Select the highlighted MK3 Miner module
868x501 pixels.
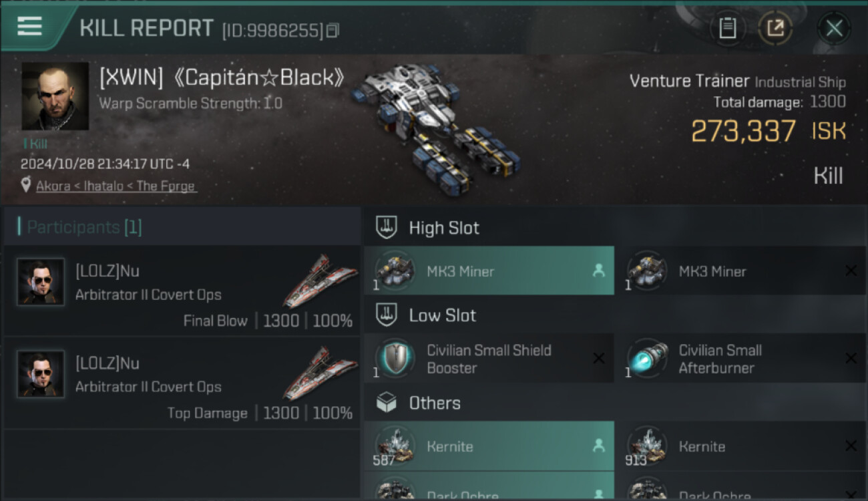pos(489,271)
